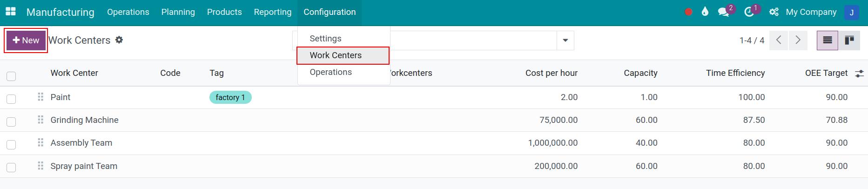Open the activities clock icon
Viewport: 868px width, 189px height.
click(x=749, y=12)
